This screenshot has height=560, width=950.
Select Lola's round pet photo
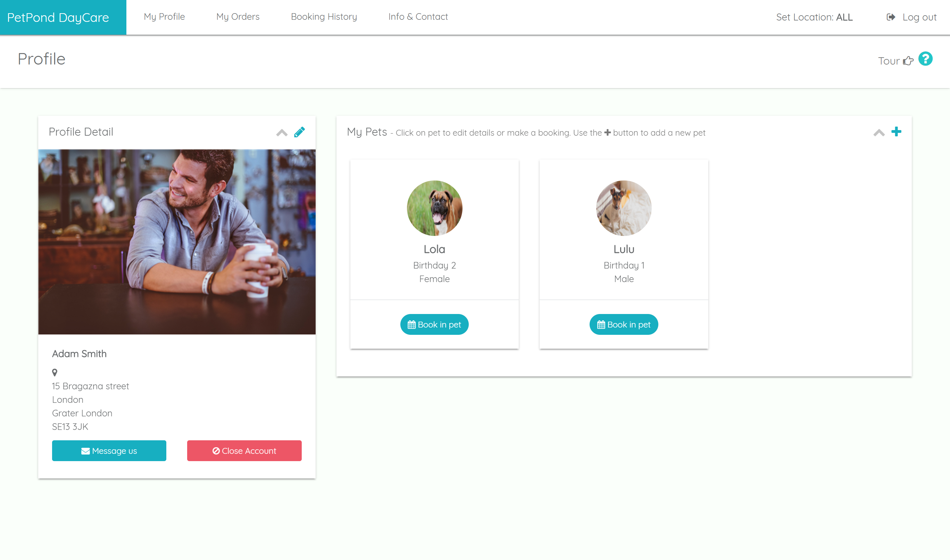(434, 208)
